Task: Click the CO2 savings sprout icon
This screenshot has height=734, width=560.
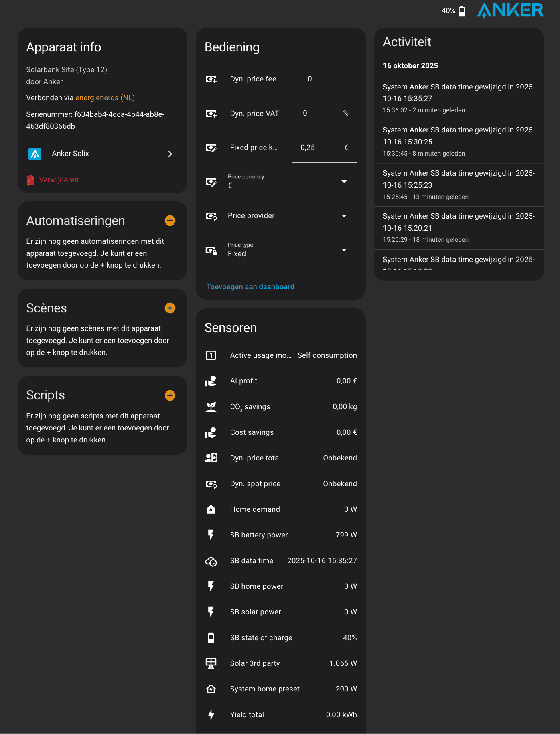Action: (211, 407)
